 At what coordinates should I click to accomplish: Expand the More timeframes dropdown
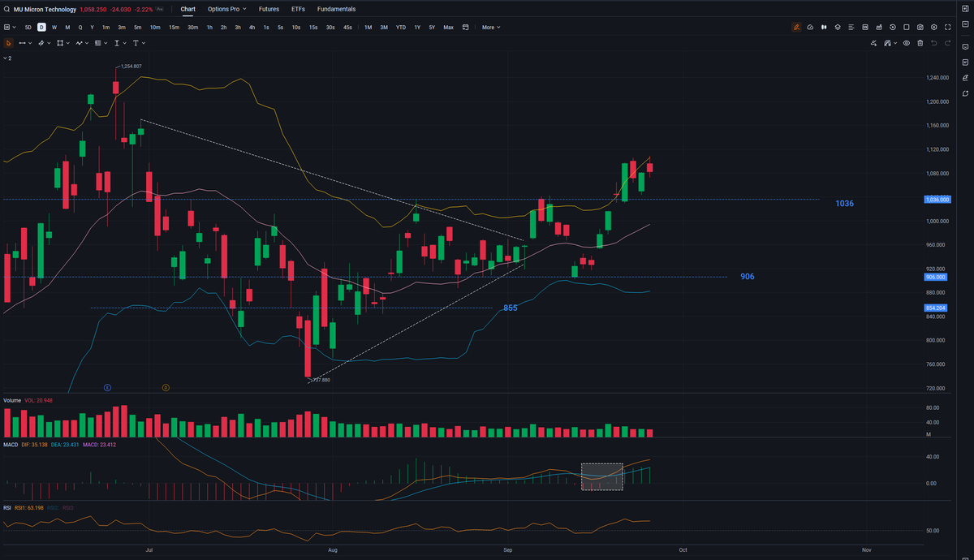[491, 27]
